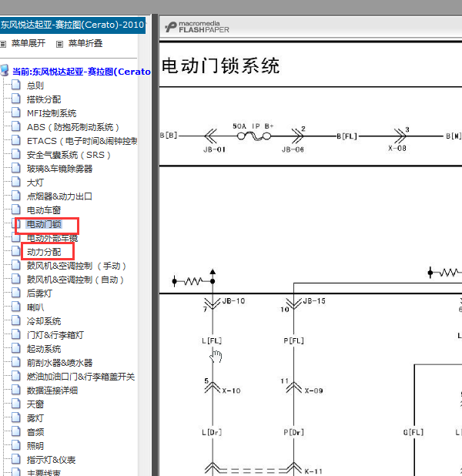Select MFI控制系统 in the tree
462x476 pixels.
click(x=52, y=113)
